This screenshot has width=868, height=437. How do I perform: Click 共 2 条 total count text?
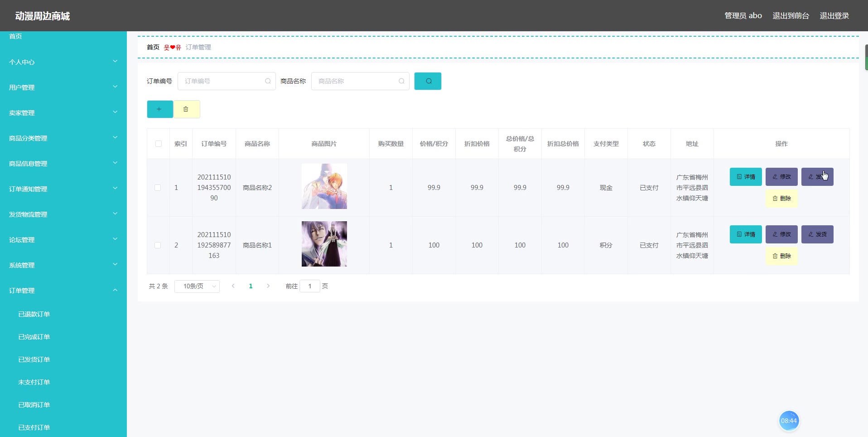159,286
